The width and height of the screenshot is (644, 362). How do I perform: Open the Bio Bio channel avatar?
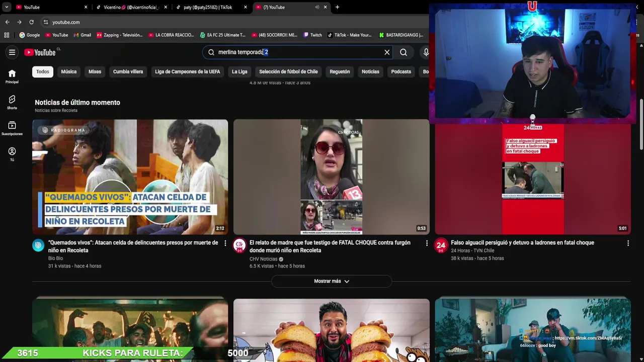pyautogui.click(x=38, y=245)
